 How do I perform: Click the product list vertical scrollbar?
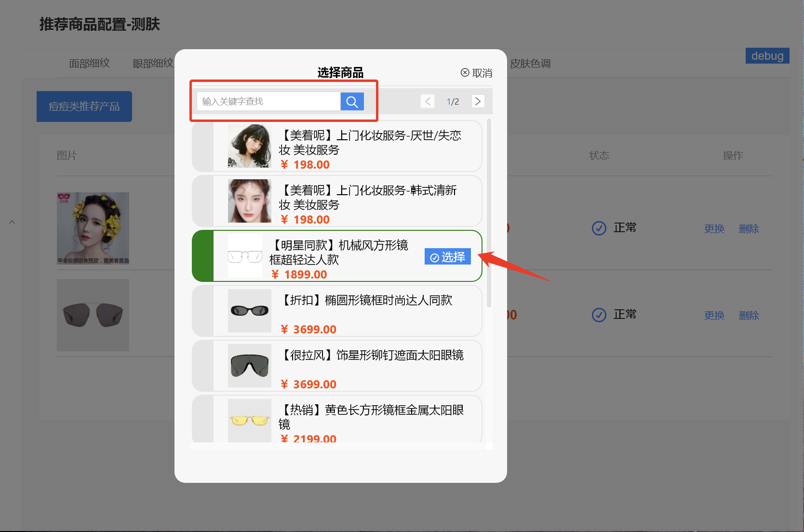pyautogui.click(x=489, y=213)
